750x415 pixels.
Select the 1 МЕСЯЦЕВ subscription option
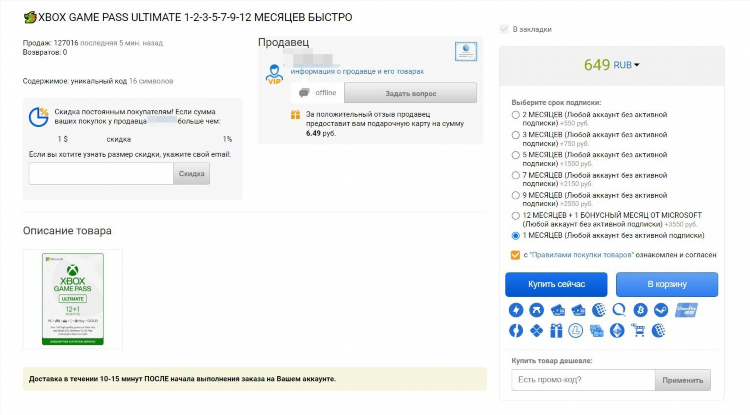pos(516,236)
